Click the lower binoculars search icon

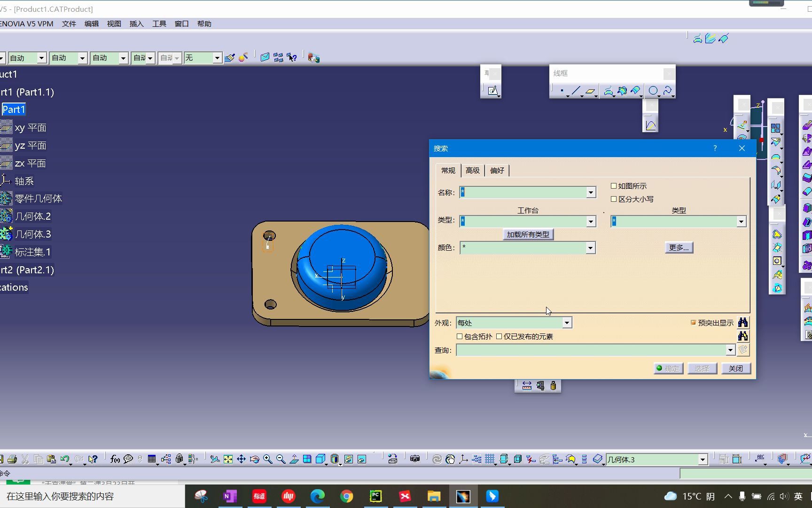(742, 336)
